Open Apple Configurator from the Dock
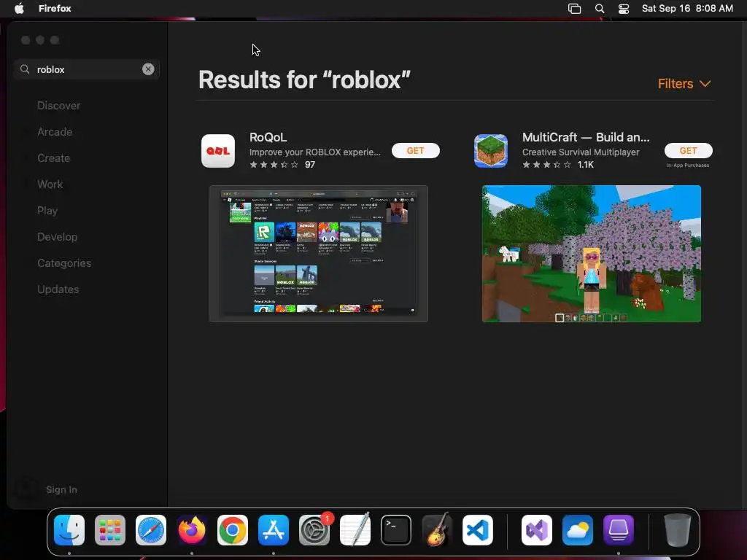The height and width of the screenshot is (560, 747). tap(619, 530)
